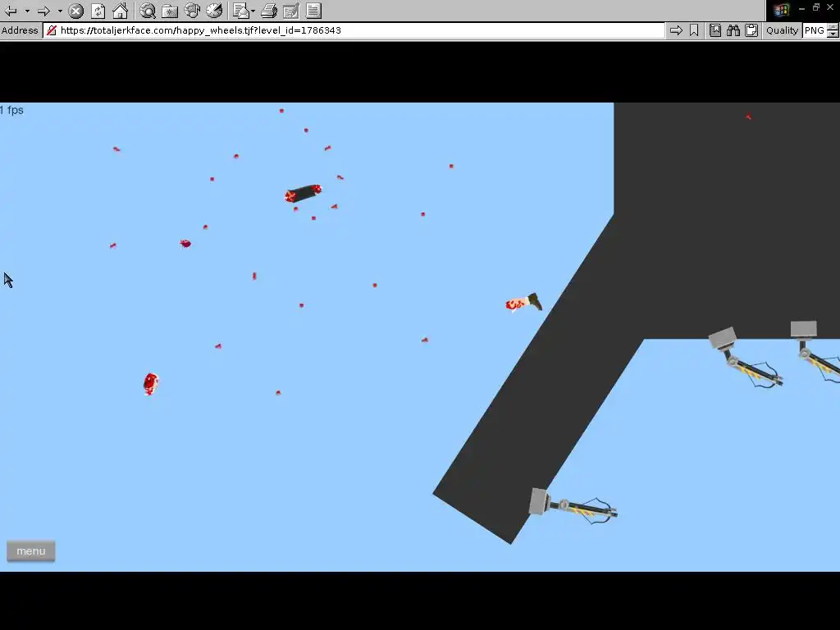
Task: Open the Favorites folder icon
Action: (x=170, y=11)
